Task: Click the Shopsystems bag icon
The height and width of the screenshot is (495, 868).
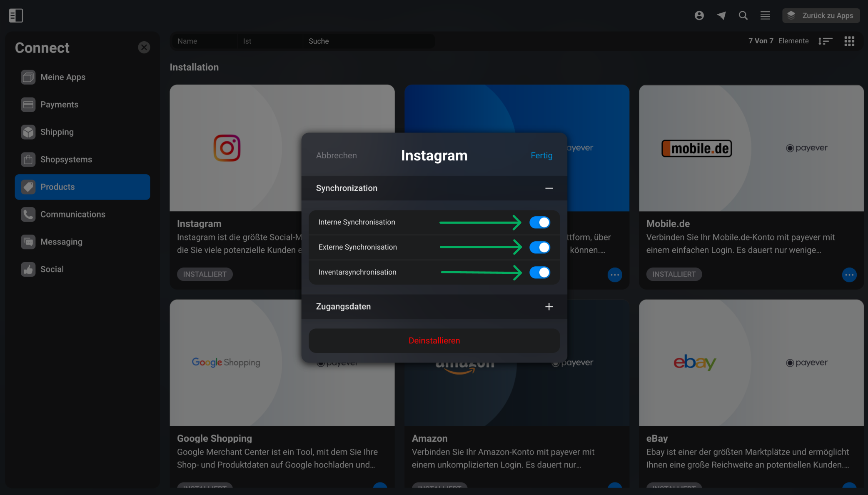Action: click(x=28, y=160)
